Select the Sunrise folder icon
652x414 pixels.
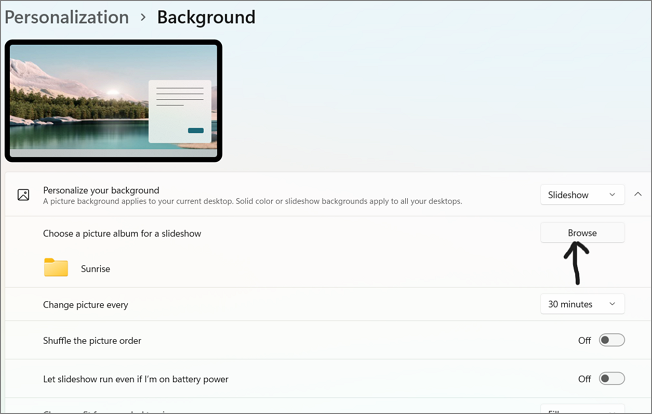click(56, 267)
